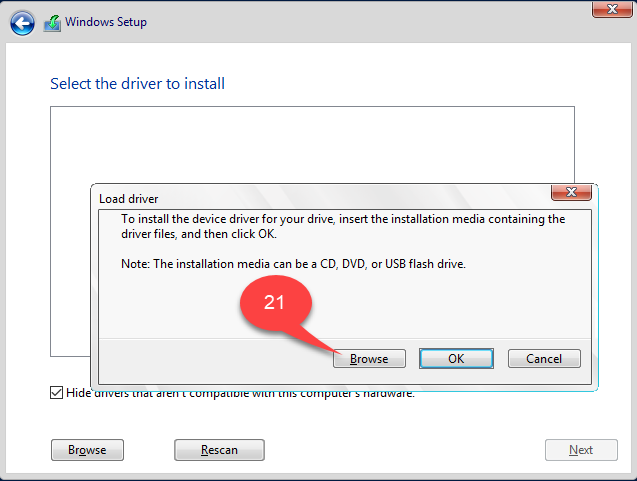This screenshot has height=481, width=637.
Task: Toggle the Hide incompatible drivers checkbox
Action: coord(56,393)
